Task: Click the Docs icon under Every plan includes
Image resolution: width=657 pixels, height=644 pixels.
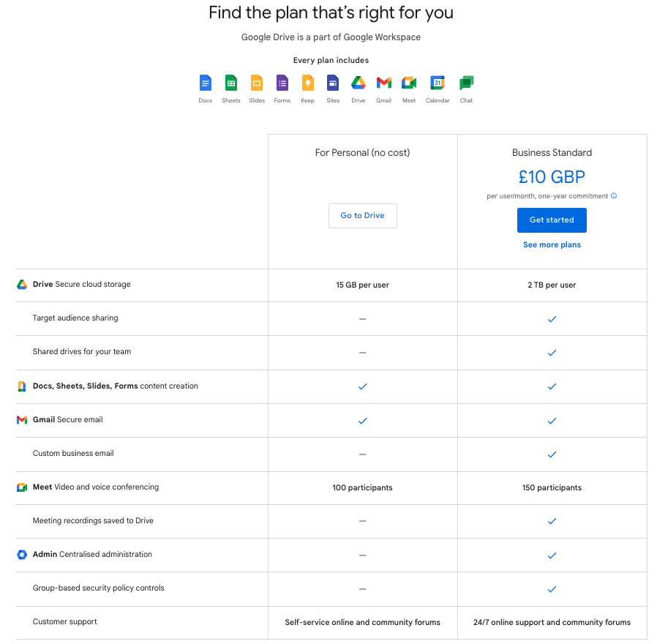Action: [x=206, y=83]
